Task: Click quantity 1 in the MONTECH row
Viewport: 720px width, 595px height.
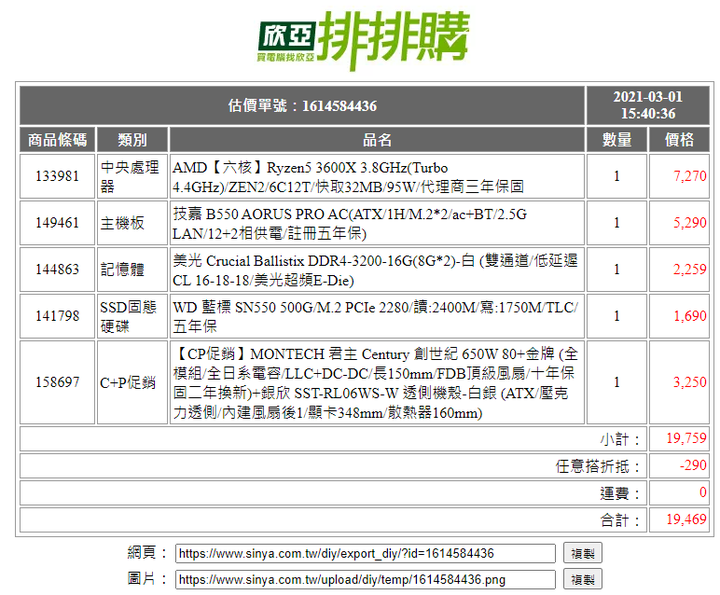Action: click(617, 382)
